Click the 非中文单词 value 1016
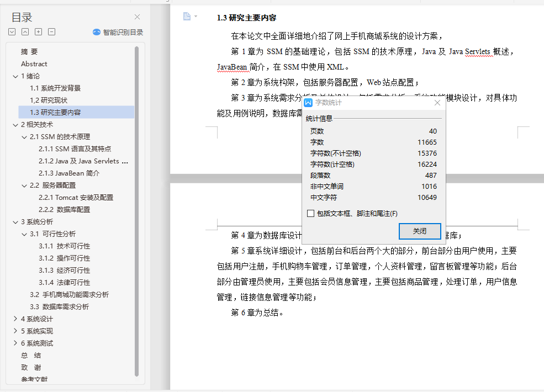This screenshot has width=544, height=392. [429, 186]
